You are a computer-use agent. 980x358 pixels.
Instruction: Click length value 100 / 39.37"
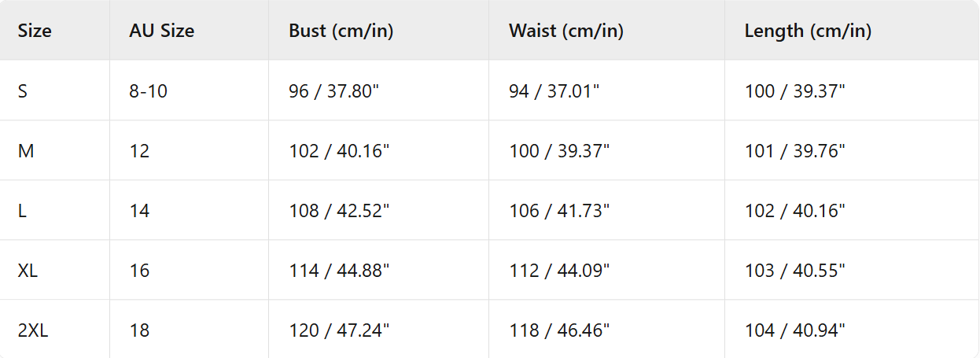pyautogui.click(x=795, y=91)
